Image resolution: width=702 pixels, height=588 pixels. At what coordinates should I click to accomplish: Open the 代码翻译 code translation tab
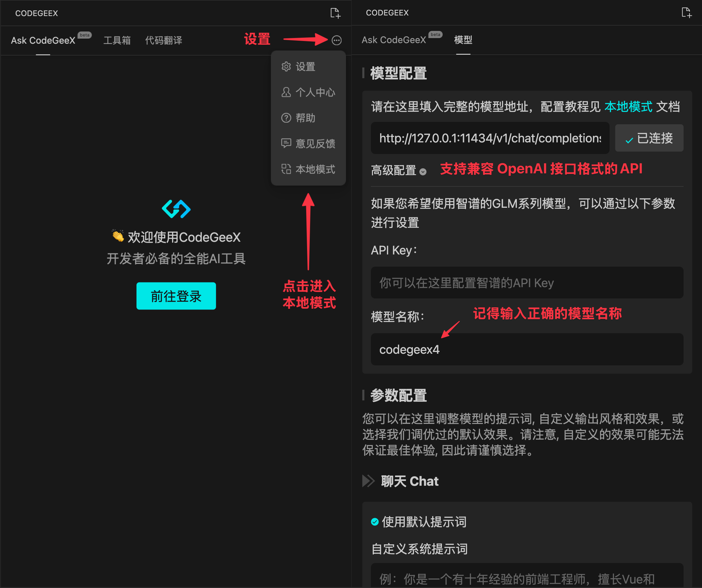click(163, 40)
